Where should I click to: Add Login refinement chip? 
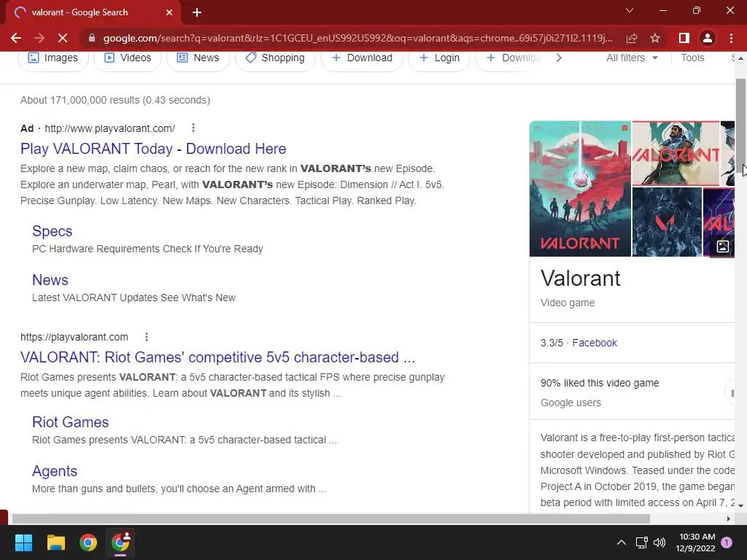tap(439, 58)
